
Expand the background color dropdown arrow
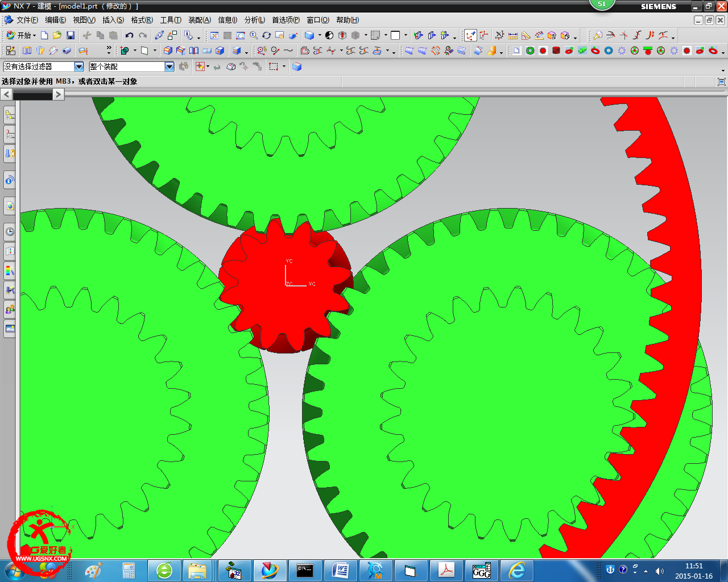point(406,35)
